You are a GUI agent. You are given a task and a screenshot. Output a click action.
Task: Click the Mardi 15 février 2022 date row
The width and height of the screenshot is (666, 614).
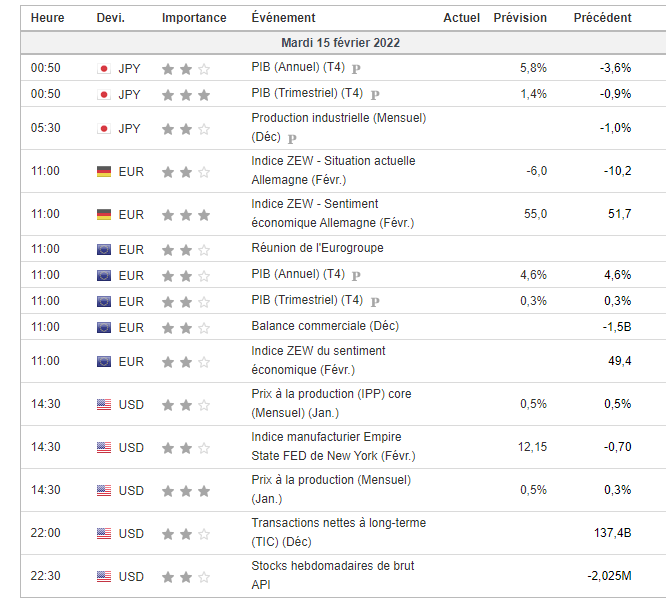pos(342,43)
